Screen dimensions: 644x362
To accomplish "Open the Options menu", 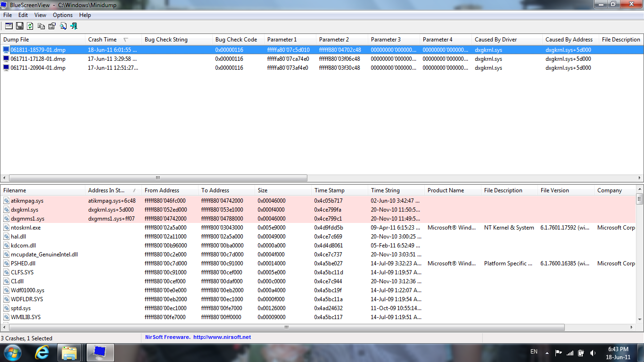I will (63, 15).
